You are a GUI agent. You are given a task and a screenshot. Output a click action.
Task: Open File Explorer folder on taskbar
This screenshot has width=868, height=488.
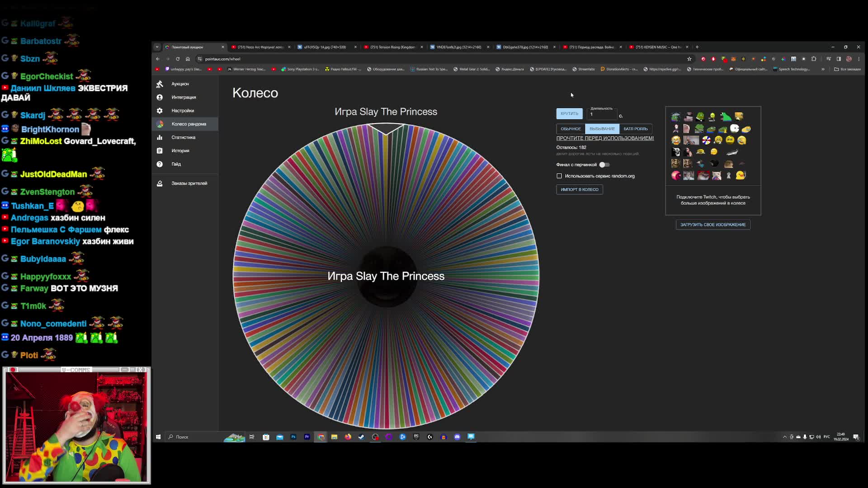(x=334, y=437)
